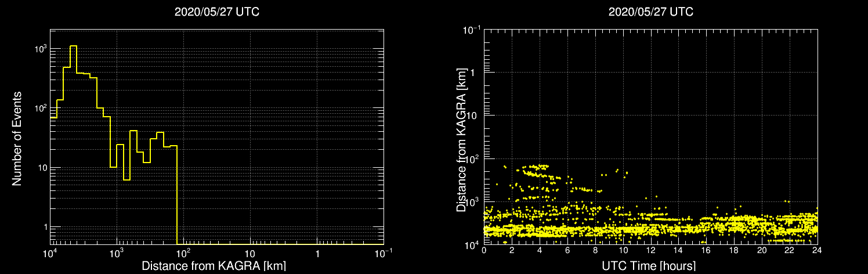Click the 10^4 tick on the histogram x-axis
The width and height of the screenshot is (868, 274).
[x=50, y=253]
